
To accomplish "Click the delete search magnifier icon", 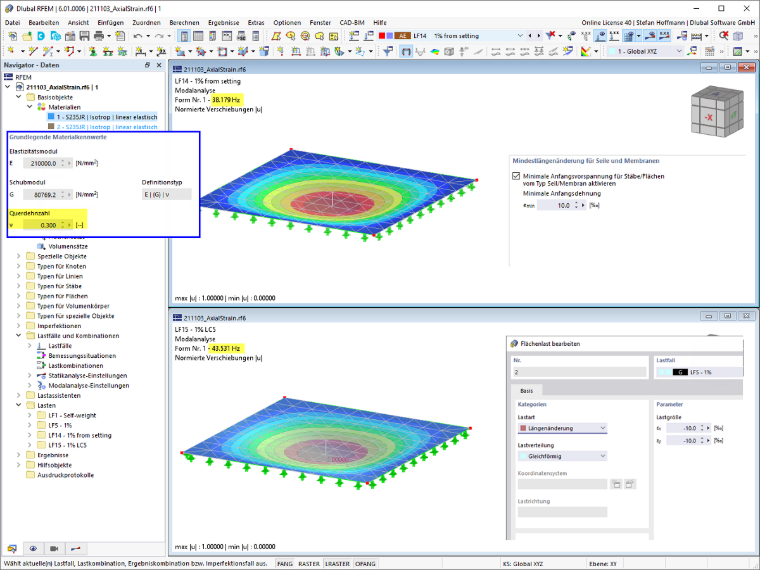I will click(x=724, y=36).
